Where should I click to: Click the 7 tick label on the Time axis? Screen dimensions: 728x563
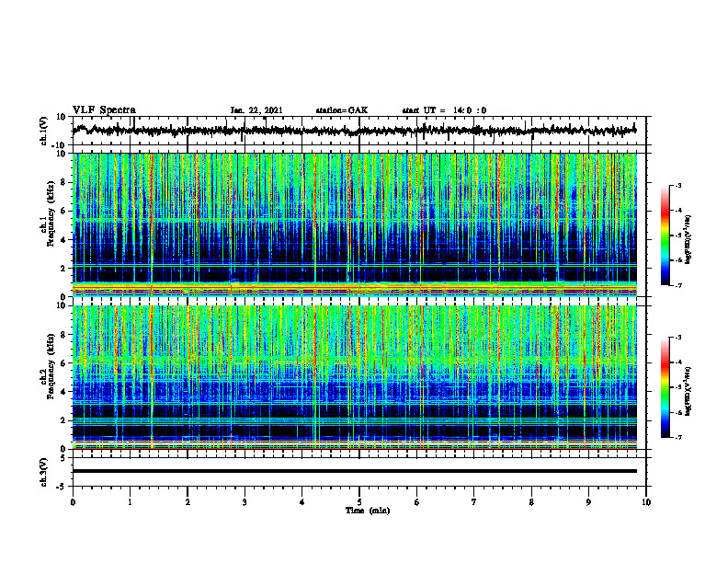point(474,502)
